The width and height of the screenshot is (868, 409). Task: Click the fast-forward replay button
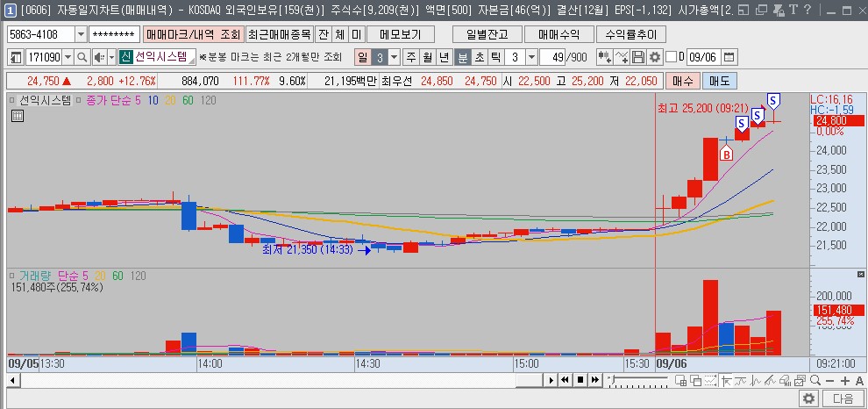pos(595,380)
